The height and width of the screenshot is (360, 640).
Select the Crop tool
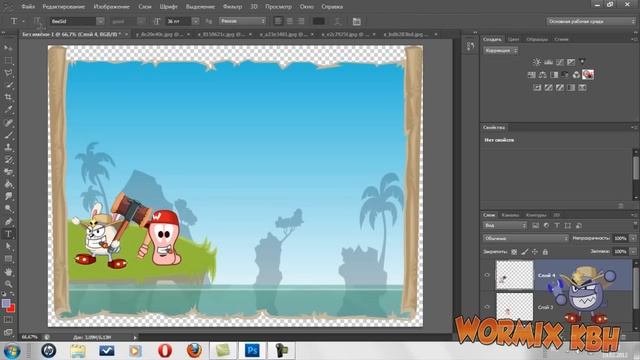tap(8, 98)
